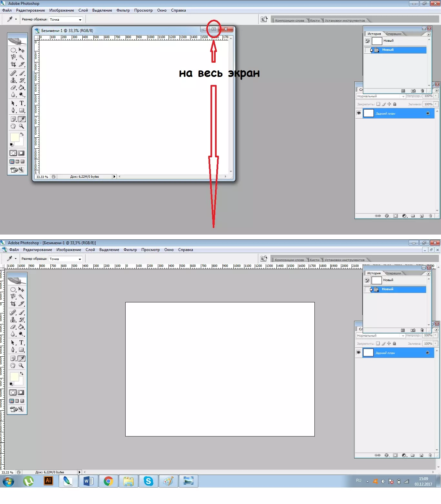Toggle Задний план eye icon beside floating Безимени-1 window
This screenshot has width=441, height=504.
pos(359,113)
